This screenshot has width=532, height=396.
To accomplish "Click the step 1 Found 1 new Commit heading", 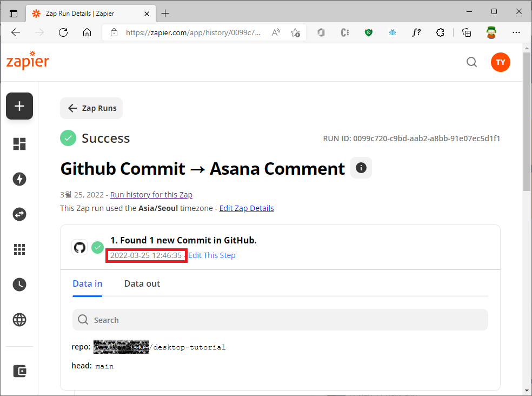I will (x=183, y=240).
